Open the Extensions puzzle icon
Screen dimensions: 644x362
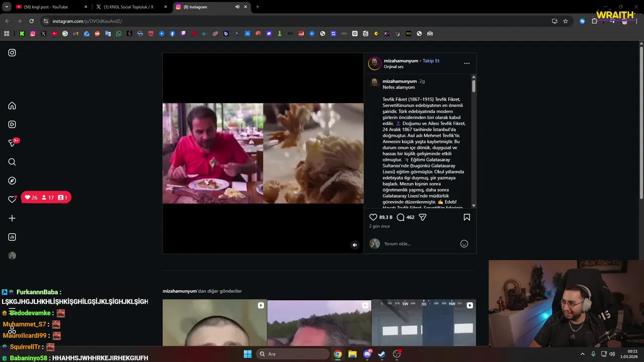594,21
